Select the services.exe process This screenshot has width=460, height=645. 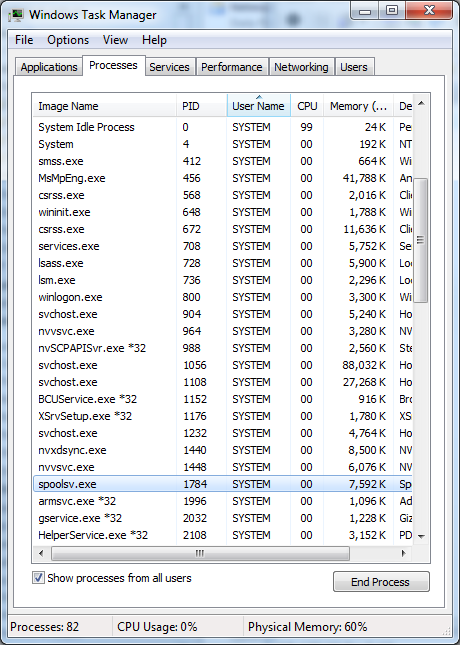coord(223,246)
